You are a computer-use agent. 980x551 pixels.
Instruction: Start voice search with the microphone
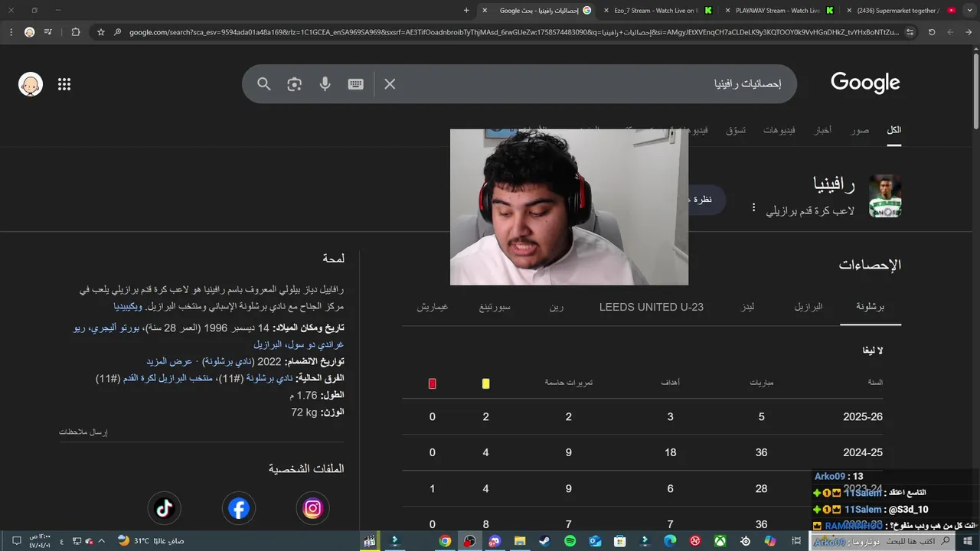(325, 84)
